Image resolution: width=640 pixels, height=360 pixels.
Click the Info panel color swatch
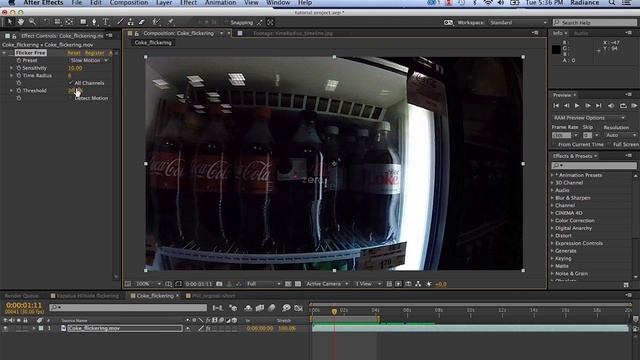(x=556, y=49)
